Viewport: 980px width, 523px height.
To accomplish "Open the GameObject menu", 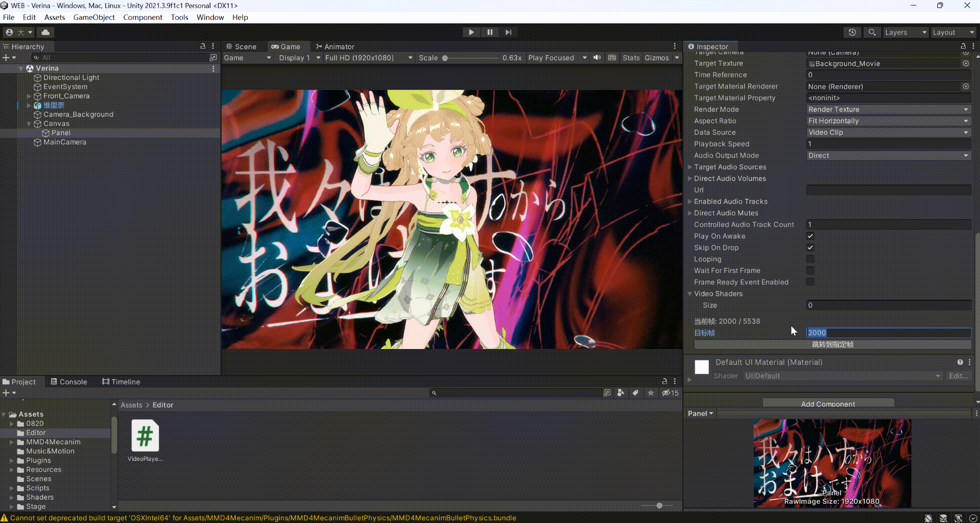I will [94, 17].
